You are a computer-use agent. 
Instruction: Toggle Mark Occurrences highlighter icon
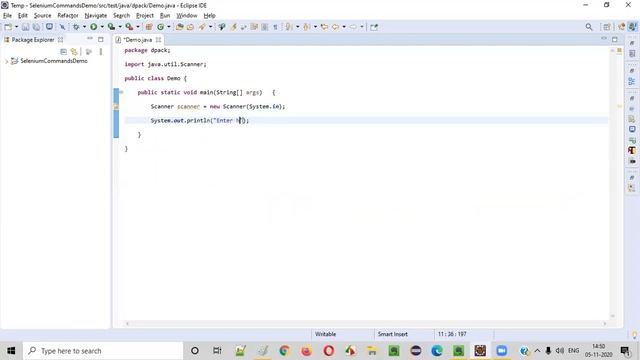coord(233,27)
